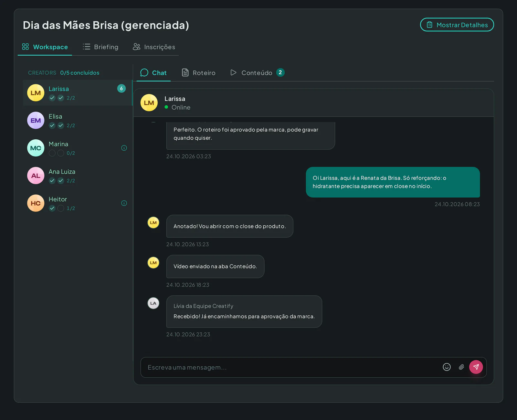
Task: Click the LA avatar beside Lívia's message
Action: (x=153, y=303)
